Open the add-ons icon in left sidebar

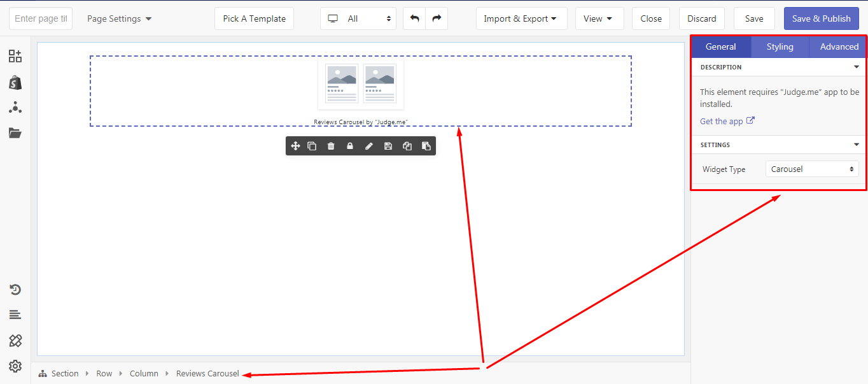click(x=15, y=107)
